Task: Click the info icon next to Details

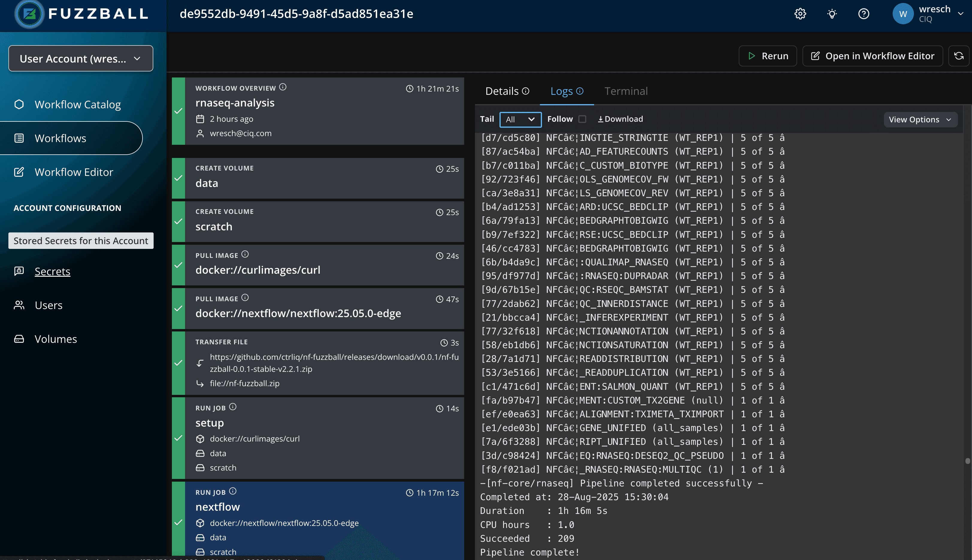Action: [526, 91]
